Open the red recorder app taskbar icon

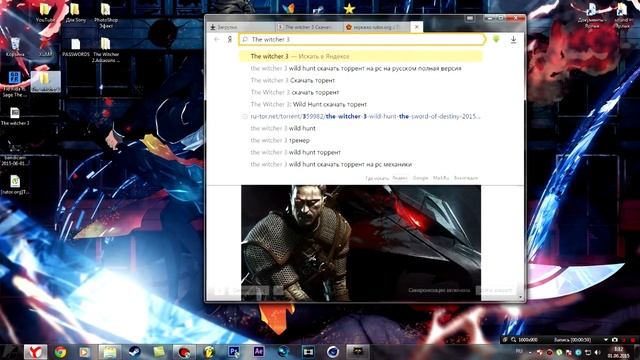pyautogui.click(x=183, y=352)
